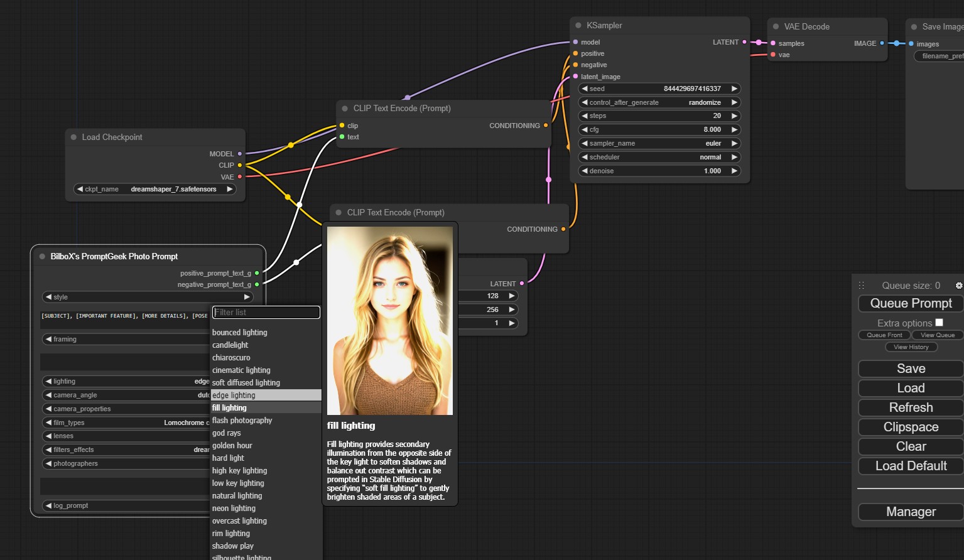Click the VAE Decode IMAGE output socket
The image size is (964, 560).
[x=882, y=43]
